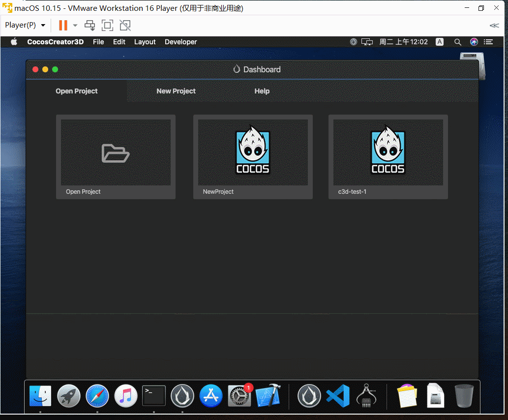Image resolution: width=508 pixels, height=420 pixels.
Task: Open App Store from the Dock
Action: pyautogui.click(x=211, y=396)
